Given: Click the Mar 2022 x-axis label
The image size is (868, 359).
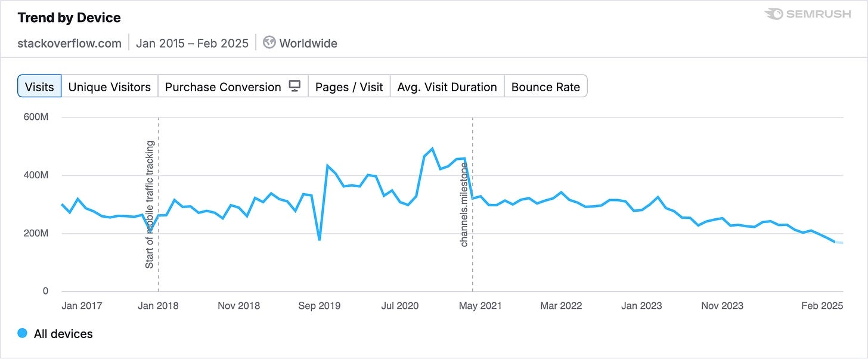Looking at the screenshot, I should coord(560,306).
